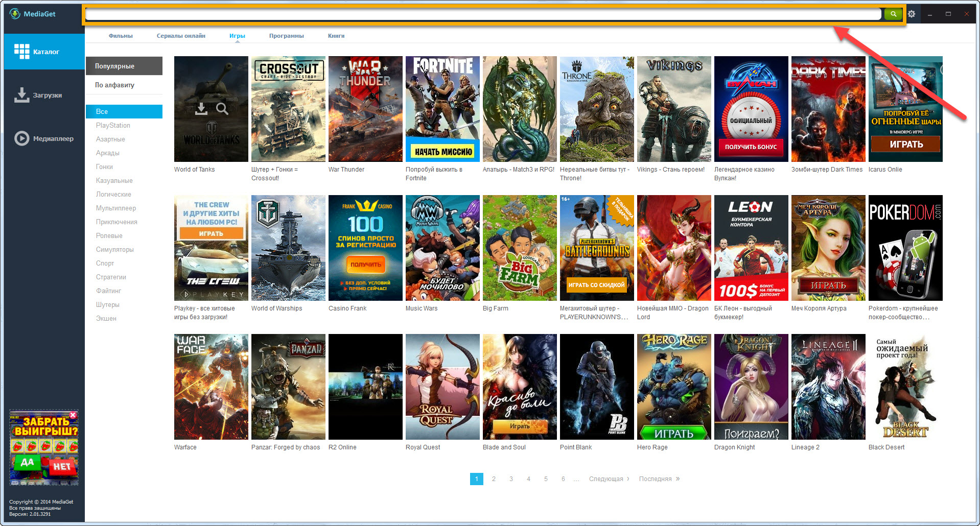Jump to Последняя last page

[659, 479]
